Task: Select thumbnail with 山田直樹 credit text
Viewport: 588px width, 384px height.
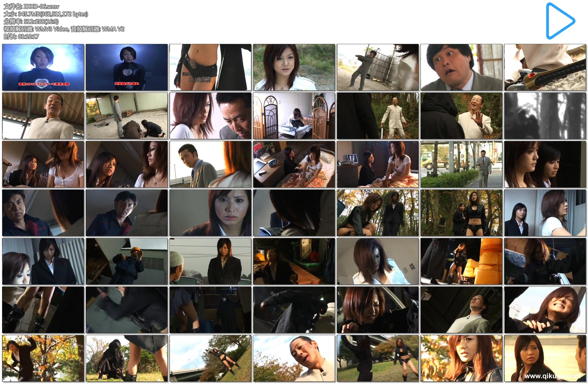Action: 210,67
